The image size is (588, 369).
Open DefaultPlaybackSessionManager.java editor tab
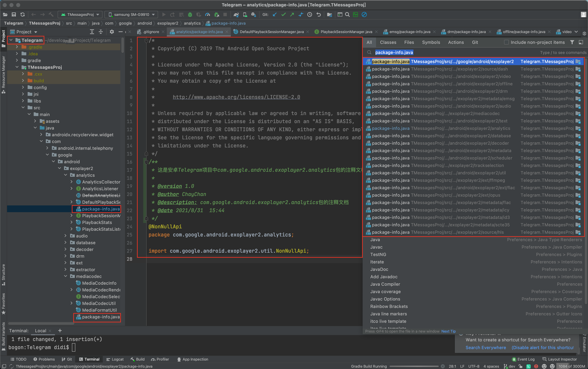pyautogui.click(x=271, y=32)
